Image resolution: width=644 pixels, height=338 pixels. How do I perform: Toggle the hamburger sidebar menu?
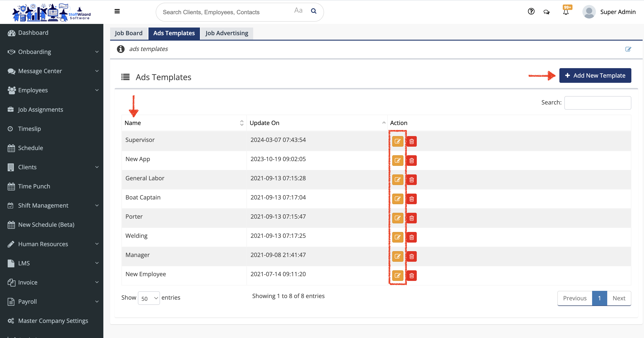(117, 11)
